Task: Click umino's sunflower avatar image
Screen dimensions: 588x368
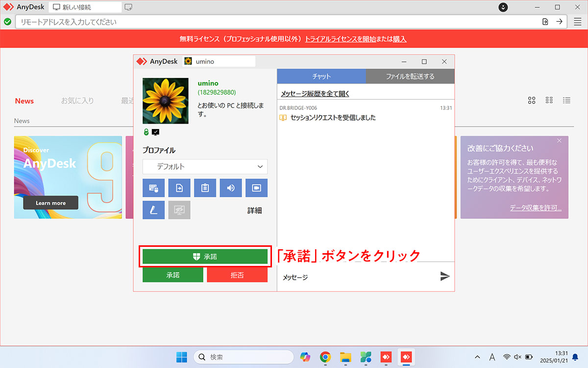Action: (x=166, y=101)
